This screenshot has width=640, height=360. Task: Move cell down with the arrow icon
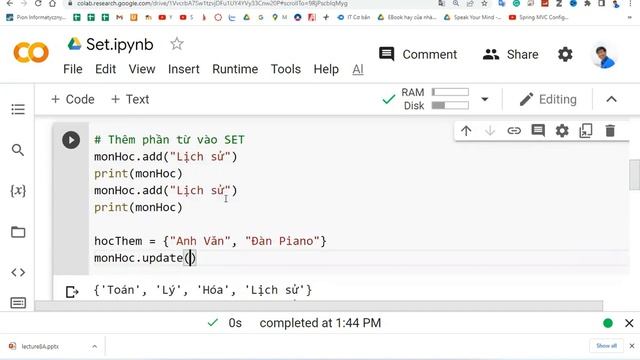click(x=490, y=131)
